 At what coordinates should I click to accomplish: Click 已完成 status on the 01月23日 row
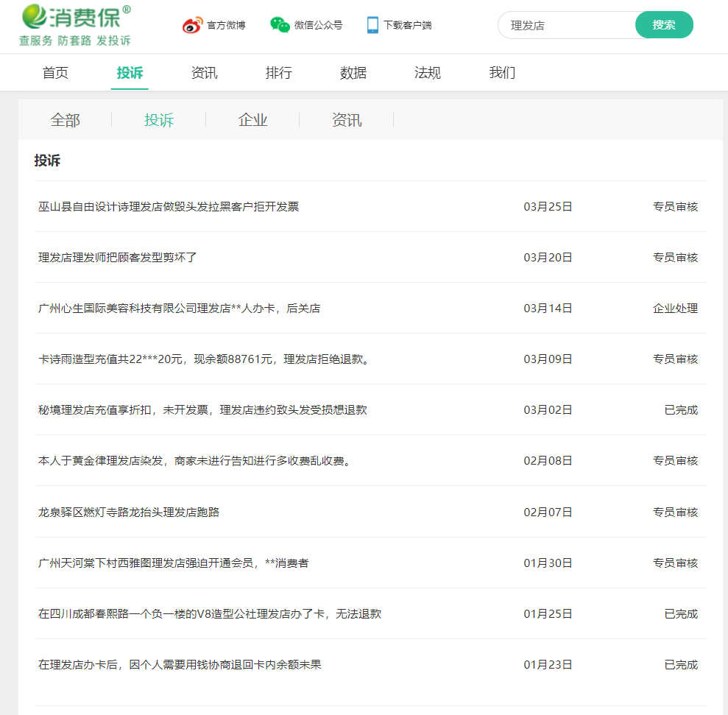pyautogui.click(x=681, y=665)
